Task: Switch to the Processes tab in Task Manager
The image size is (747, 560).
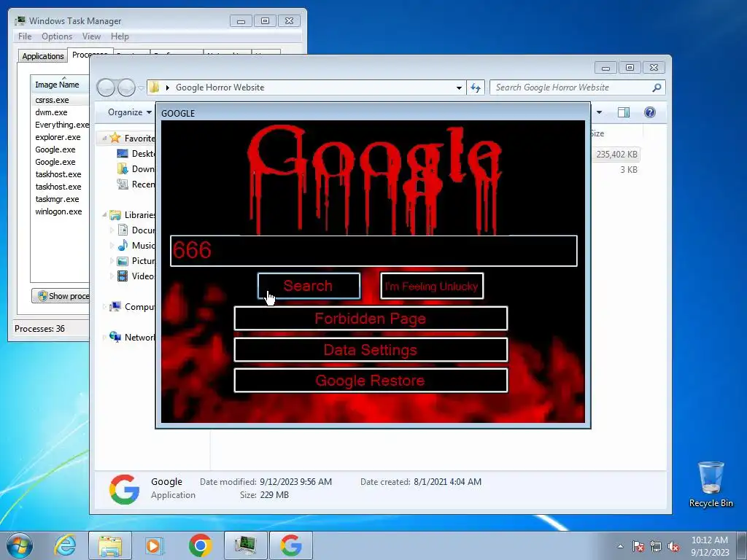Action: tap(90, 54)
